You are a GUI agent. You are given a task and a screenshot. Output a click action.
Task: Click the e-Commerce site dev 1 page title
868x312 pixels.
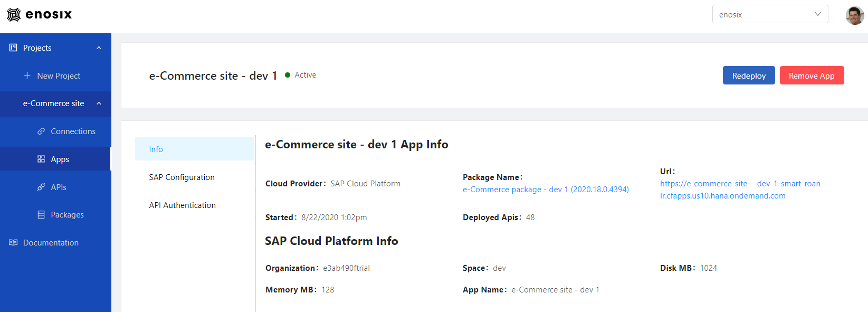pos(213,75)
